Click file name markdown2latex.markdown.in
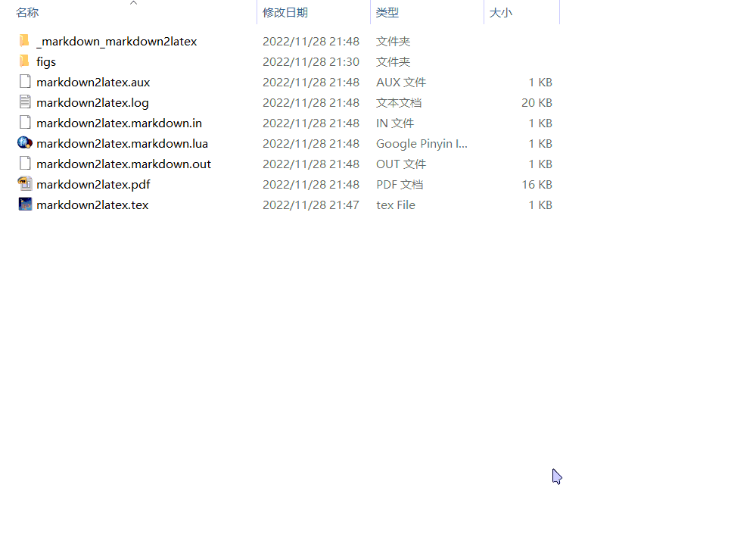The image size is (756, 537). point(119,123)
